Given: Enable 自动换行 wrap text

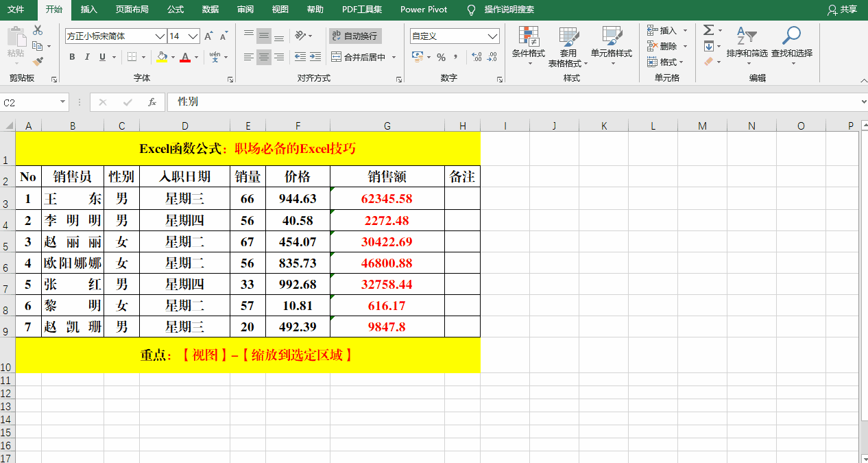Looking at the screenshot, I should [355, 36].
